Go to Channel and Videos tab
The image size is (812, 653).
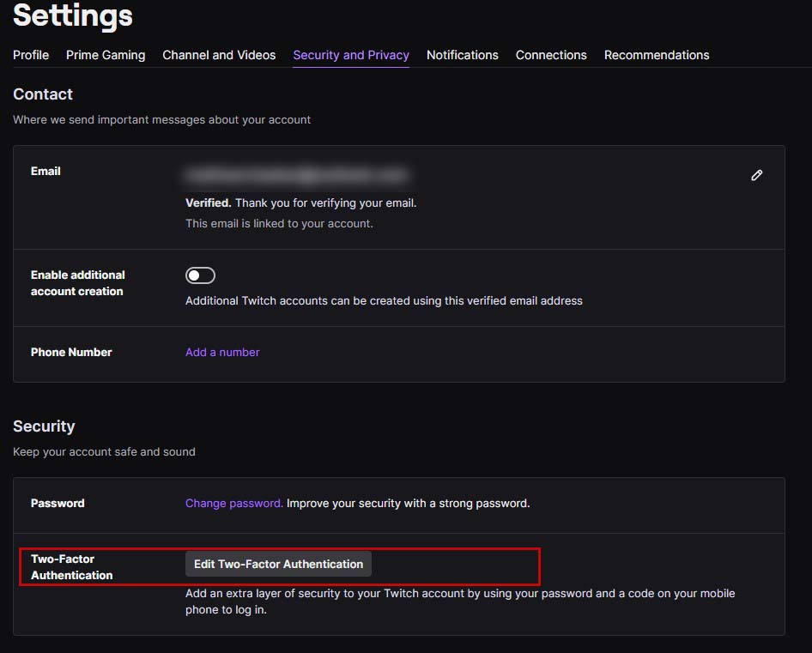219,55
